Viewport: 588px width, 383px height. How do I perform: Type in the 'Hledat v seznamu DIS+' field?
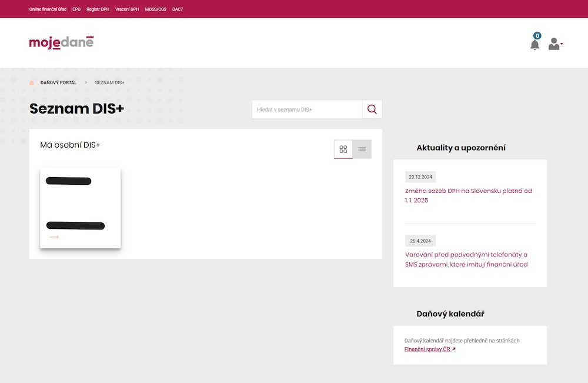click(x=307, y=109)
